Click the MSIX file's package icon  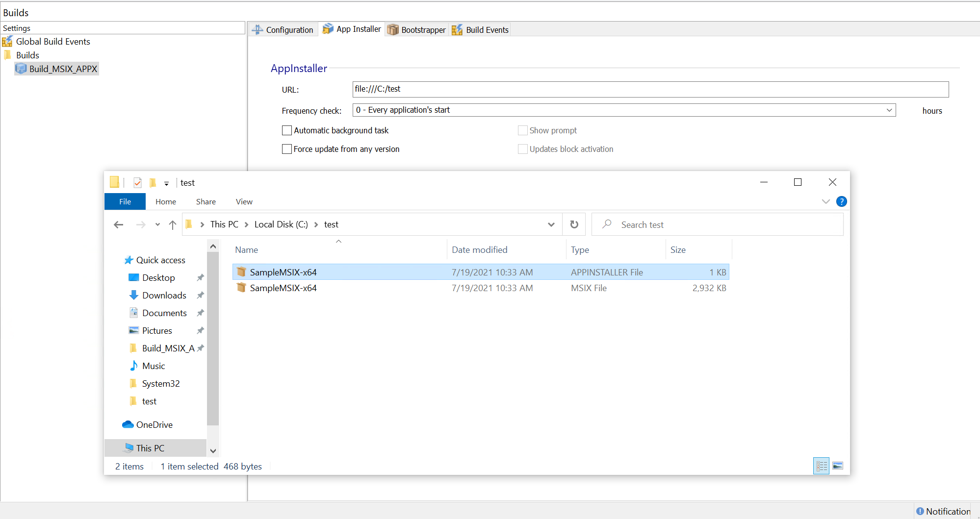[x=241, y=288]
